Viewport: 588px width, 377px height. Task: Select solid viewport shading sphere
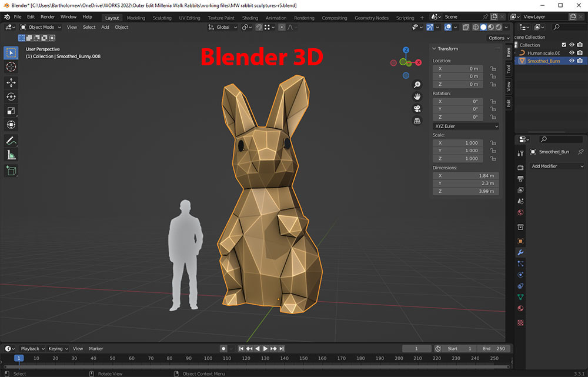click(x=483, y=27)
